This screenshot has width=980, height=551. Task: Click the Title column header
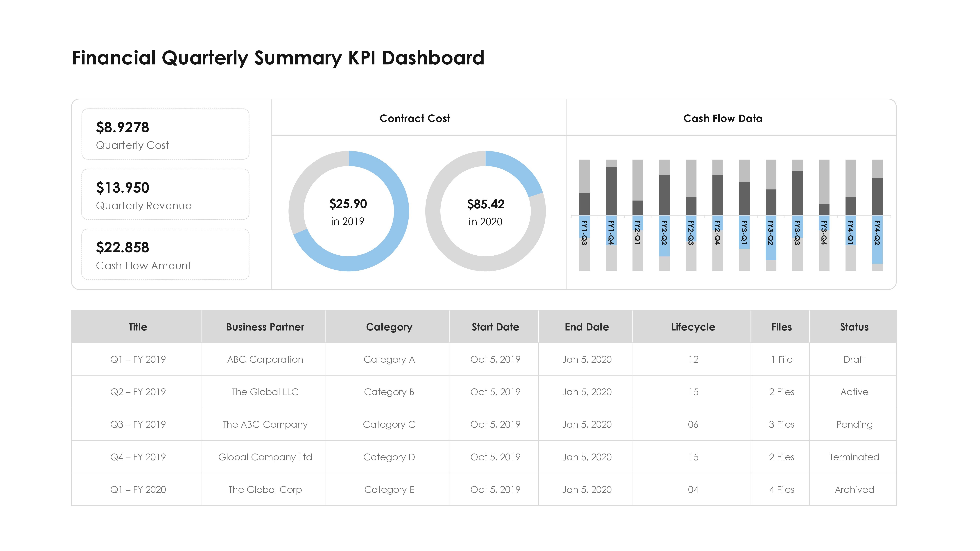point(137,327)
